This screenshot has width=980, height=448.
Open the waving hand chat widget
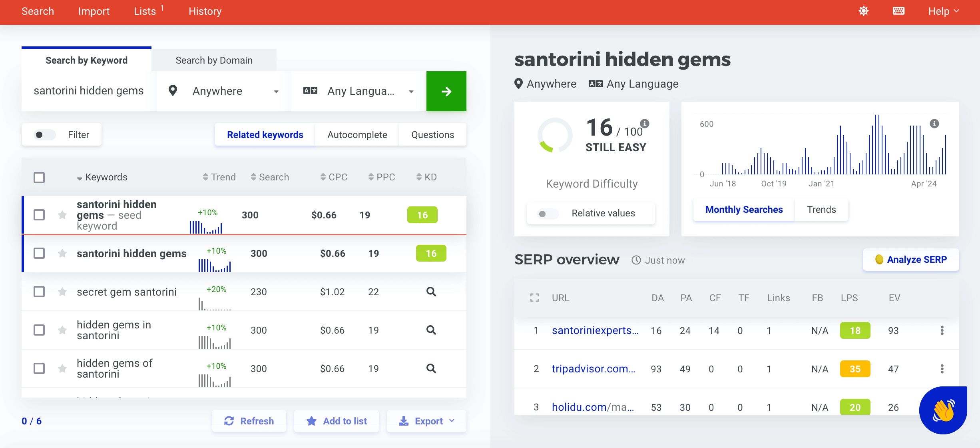[943, 410]
